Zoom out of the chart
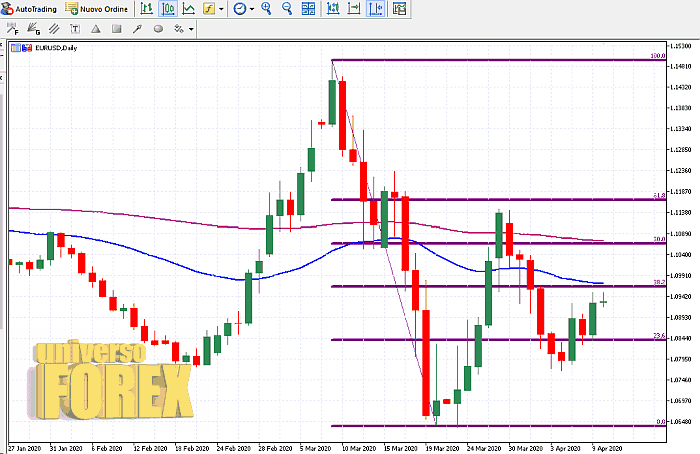 pos(287,8)
